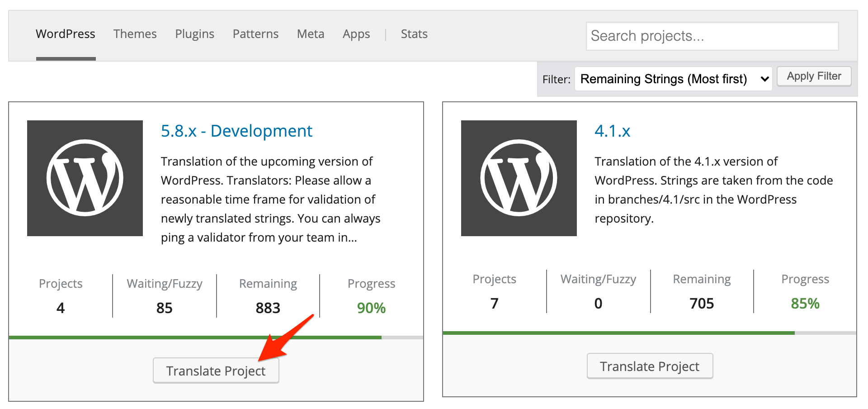Switch to the Plugins tab
Viewport: 868px width, 409px height.
point(195,34)
